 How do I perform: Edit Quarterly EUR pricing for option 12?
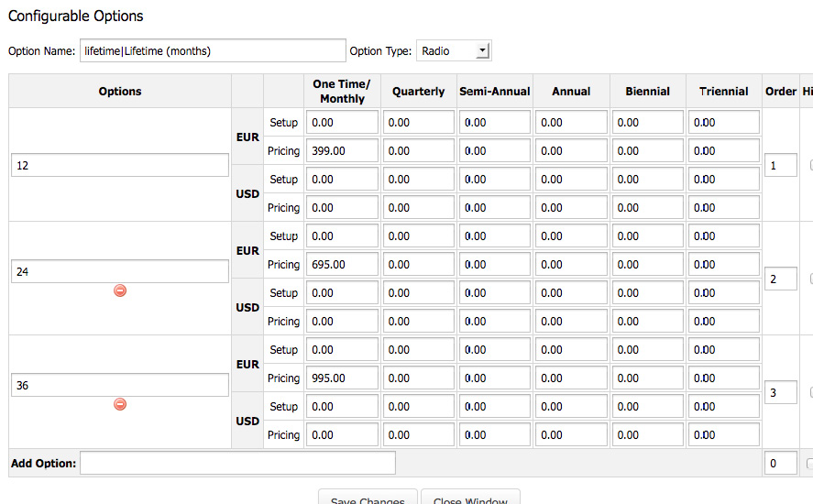(x=419, y=151)
